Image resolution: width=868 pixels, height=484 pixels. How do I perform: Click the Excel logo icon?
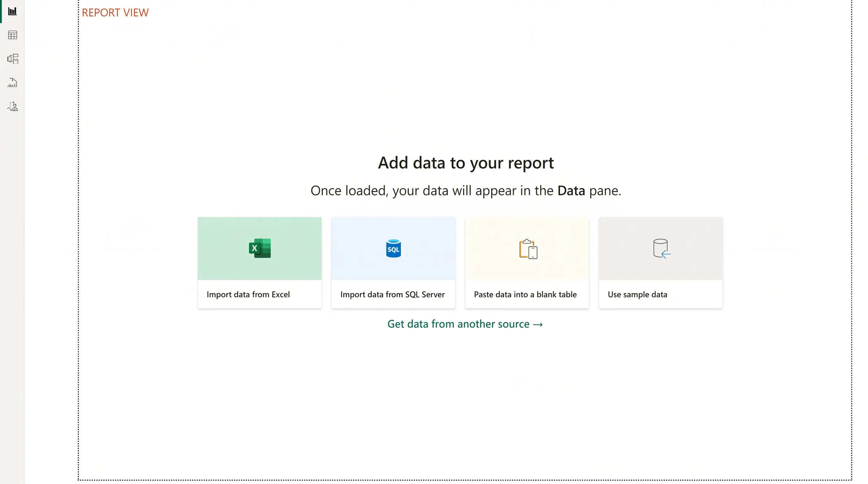260,248
